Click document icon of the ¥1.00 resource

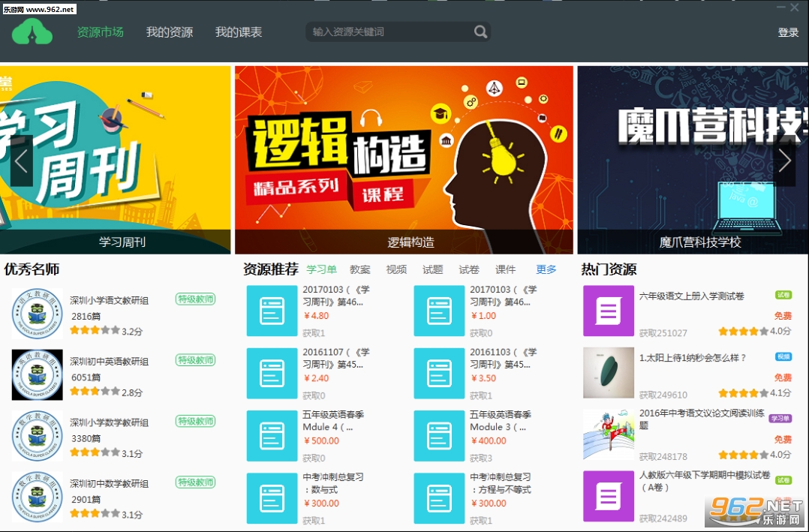tap(439, 311)
